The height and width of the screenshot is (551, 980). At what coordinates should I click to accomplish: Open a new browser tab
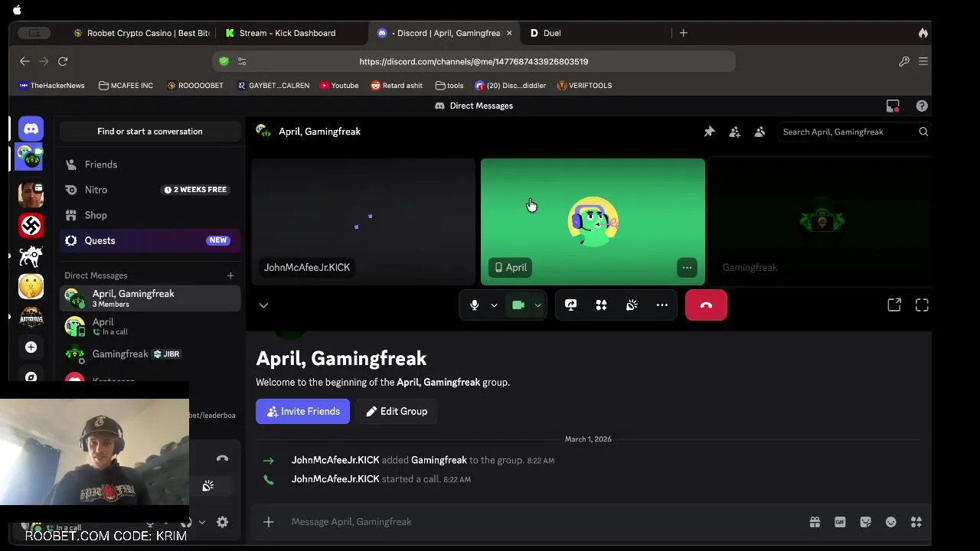(x=684, y=33)
